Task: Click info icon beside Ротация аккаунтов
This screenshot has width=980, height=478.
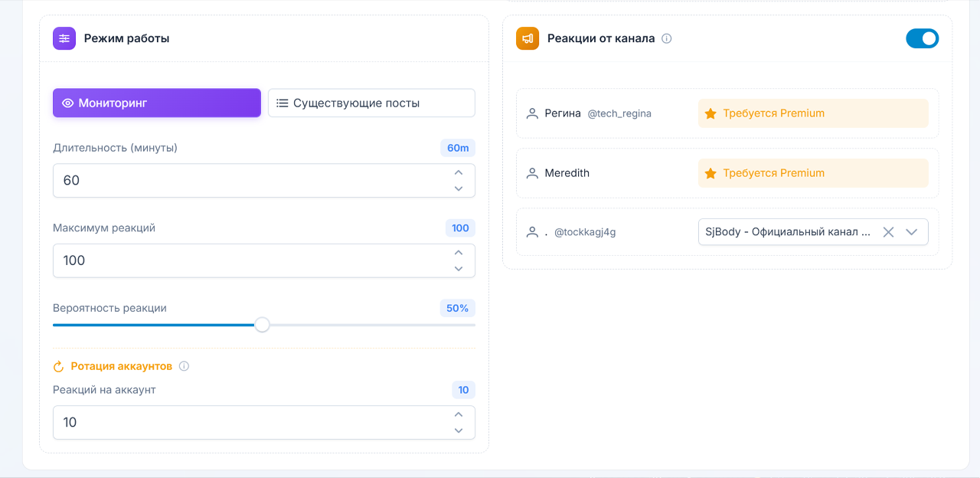Action: tap(184, 366)
